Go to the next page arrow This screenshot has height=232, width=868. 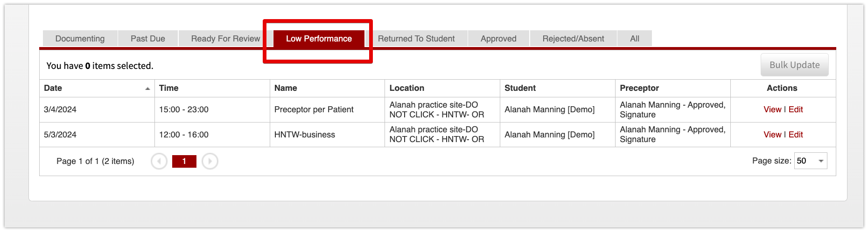pos(210,161)
